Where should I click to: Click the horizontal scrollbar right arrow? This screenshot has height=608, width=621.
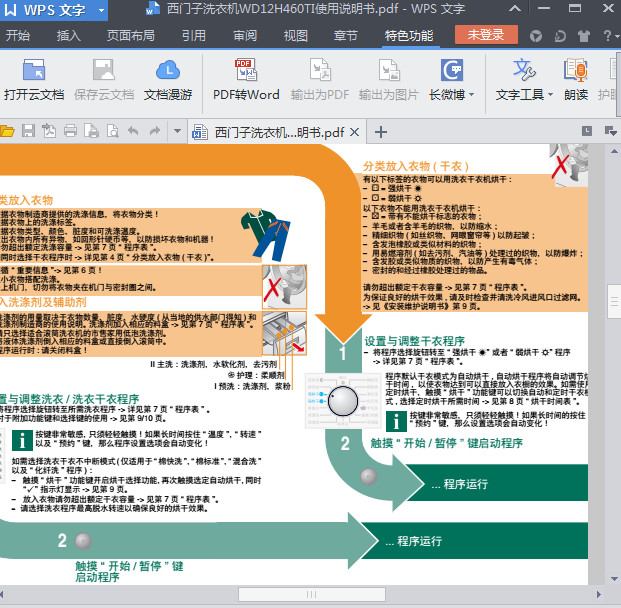point(598,594)
